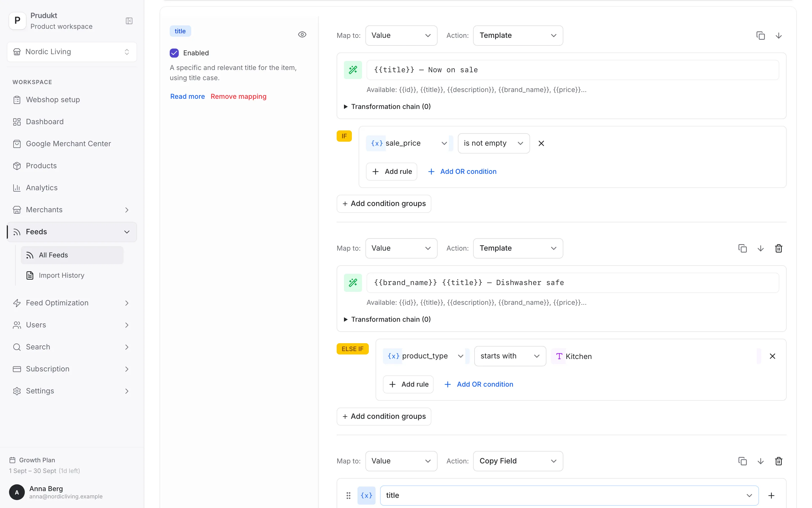The height and width of the screenshot is (508, 812).
Task: Remove the sale_price condition
Action: pyautogui.click(x=541, y=143)
